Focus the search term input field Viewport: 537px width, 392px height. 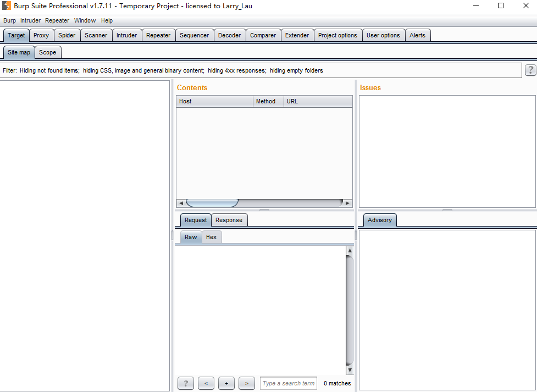point(289,383)
